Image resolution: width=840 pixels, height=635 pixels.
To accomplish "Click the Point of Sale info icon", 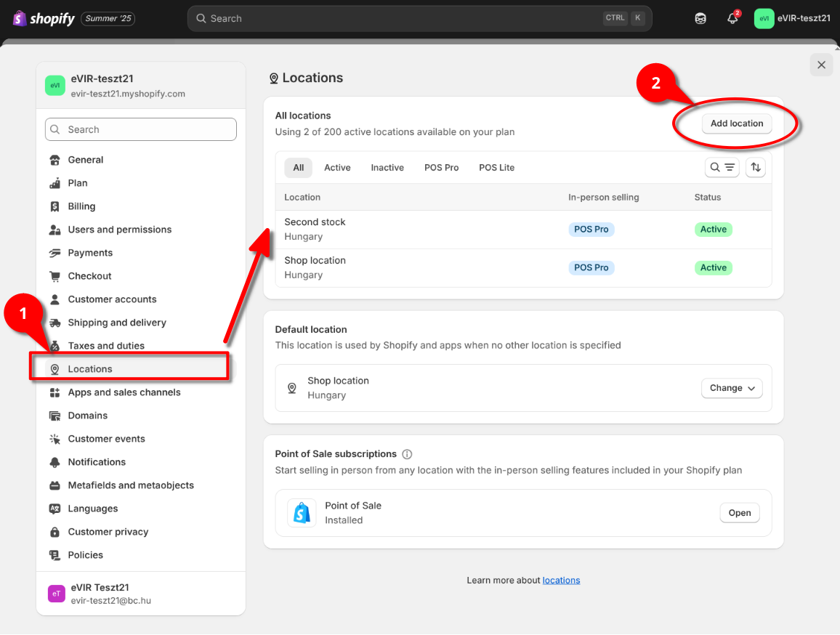I will [407, 454].
